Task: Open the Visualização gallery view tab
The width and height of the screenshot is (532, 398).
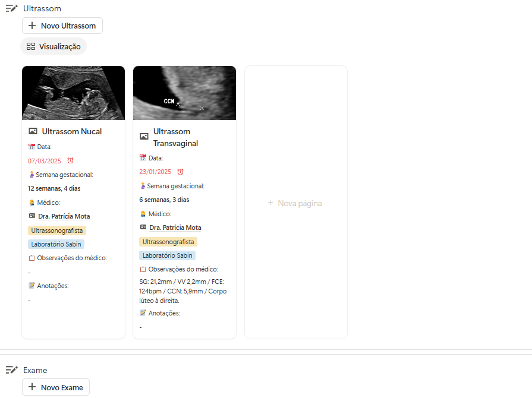Action: click(53, 46)
